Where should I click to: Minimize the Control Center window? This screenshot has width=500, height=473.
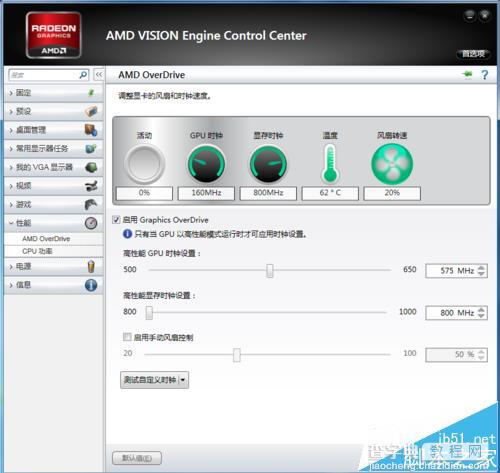[x=469, y=15]
